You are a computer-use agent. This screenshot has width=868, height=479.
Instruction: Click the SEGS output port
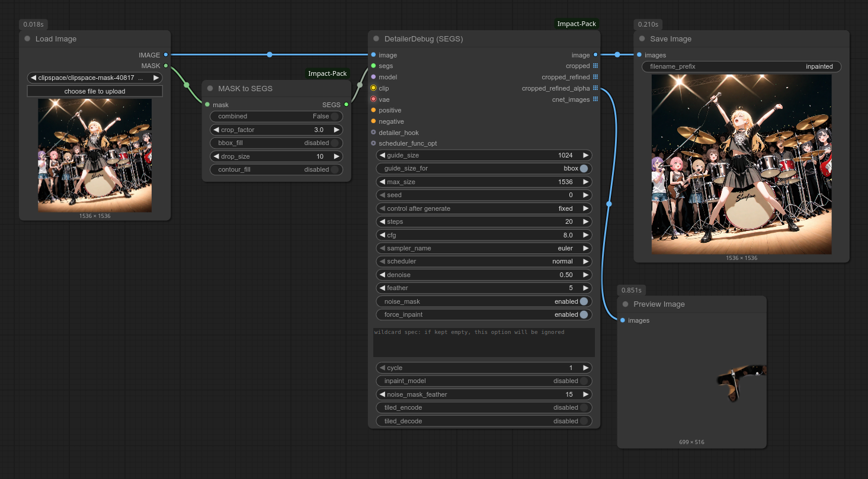click(x=347, y=105)
